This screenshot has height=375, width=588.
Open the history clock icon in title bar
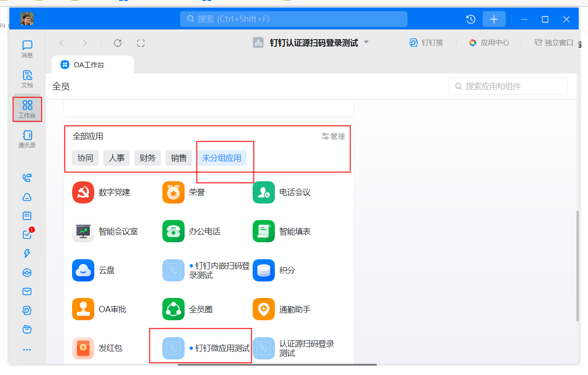pyautogui.click(x=471, y=19)
